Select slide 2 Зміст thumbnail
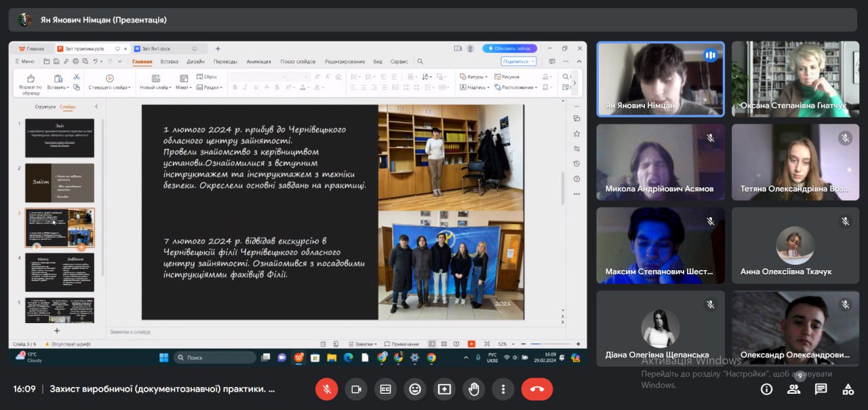Screen dimensions: 868x410 (60, 183)
